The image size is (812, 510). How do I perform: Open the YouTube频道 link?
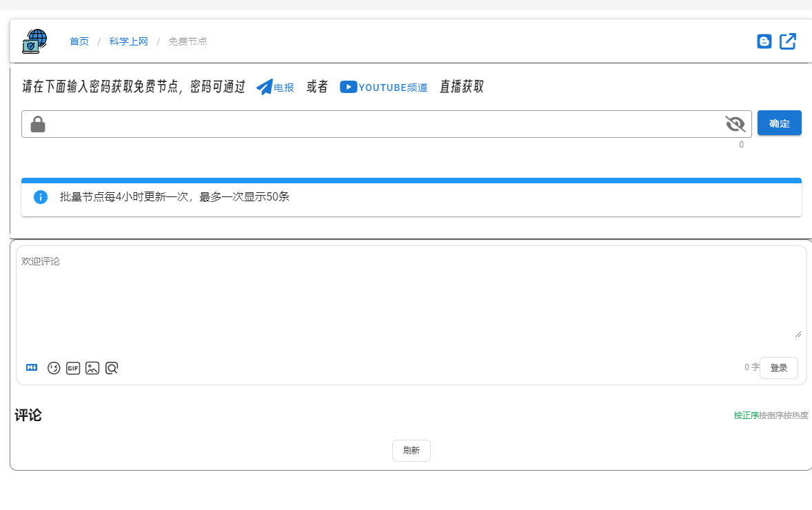click(x=384, y=88)
